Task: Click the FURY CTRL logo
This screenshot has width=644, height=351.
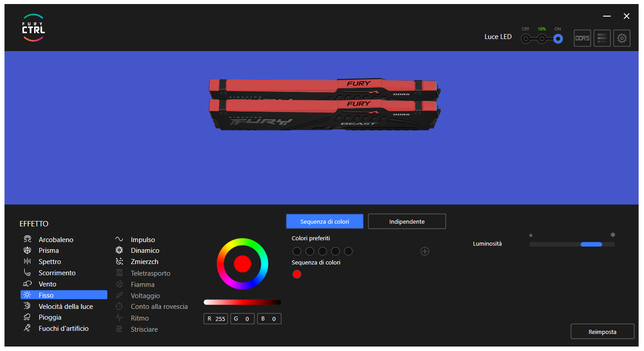Action: click(34, 28)
